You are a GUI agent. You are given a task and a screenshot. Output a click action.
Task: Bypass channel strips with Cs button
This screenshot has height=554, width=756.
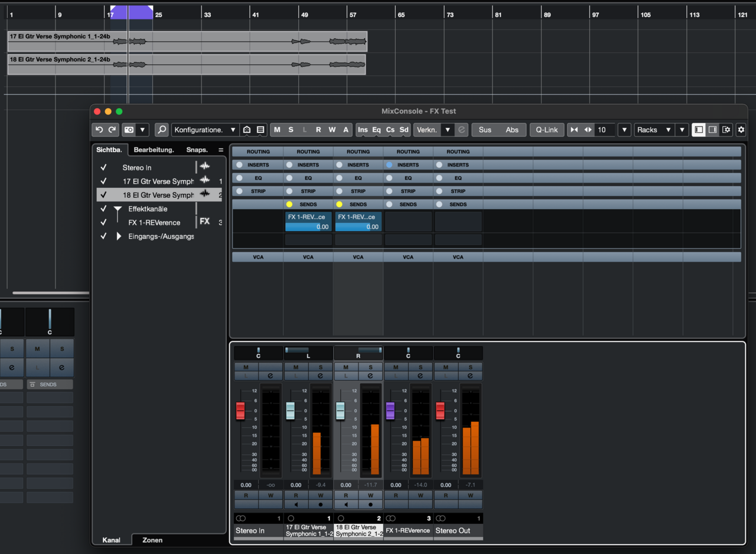(390, 130)
